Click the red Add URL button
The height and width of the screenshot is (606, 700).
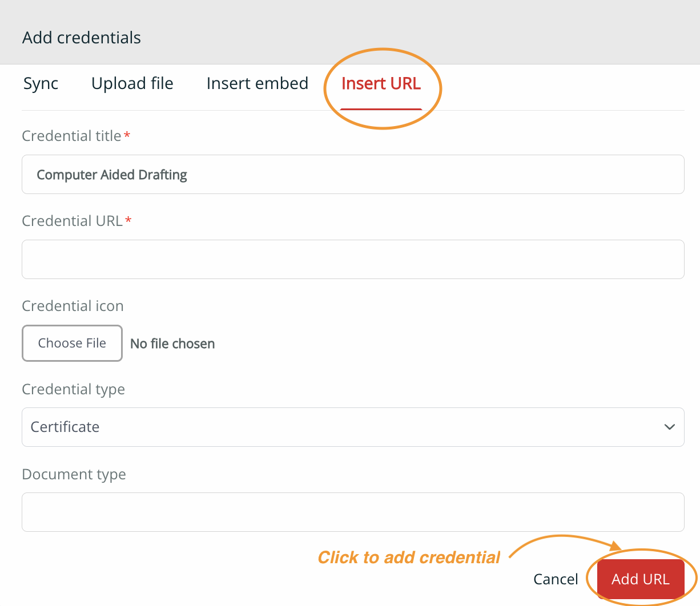click(x=641, y=579)
